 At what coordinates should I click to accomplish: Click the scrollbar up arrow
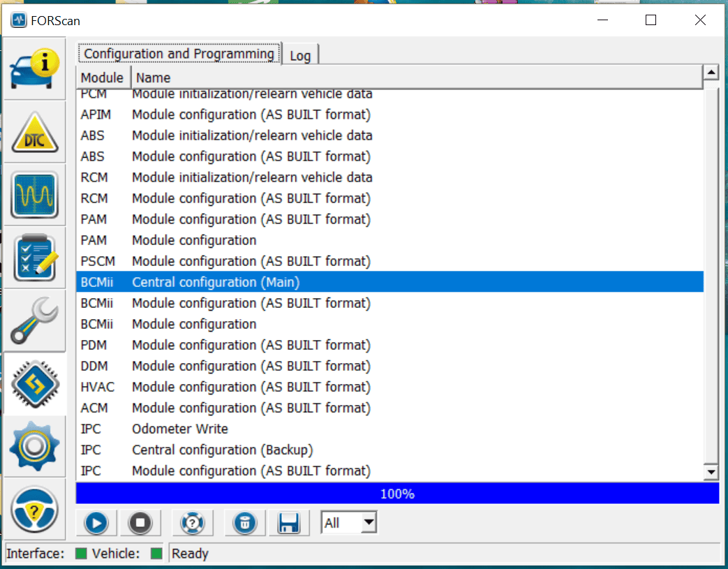click(x=711, y=72)
